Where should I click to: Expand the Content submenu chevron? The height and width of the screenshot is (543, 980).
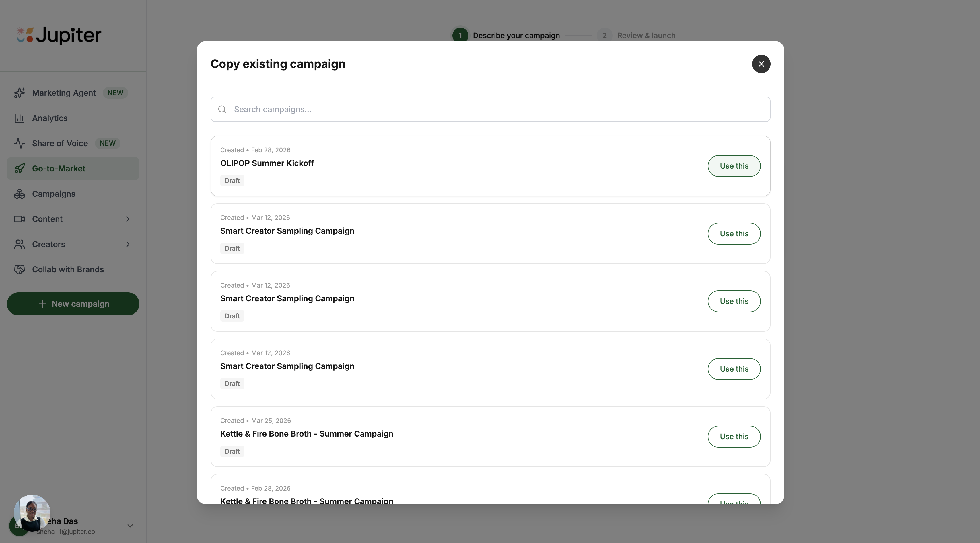click(x=128, y=219)
